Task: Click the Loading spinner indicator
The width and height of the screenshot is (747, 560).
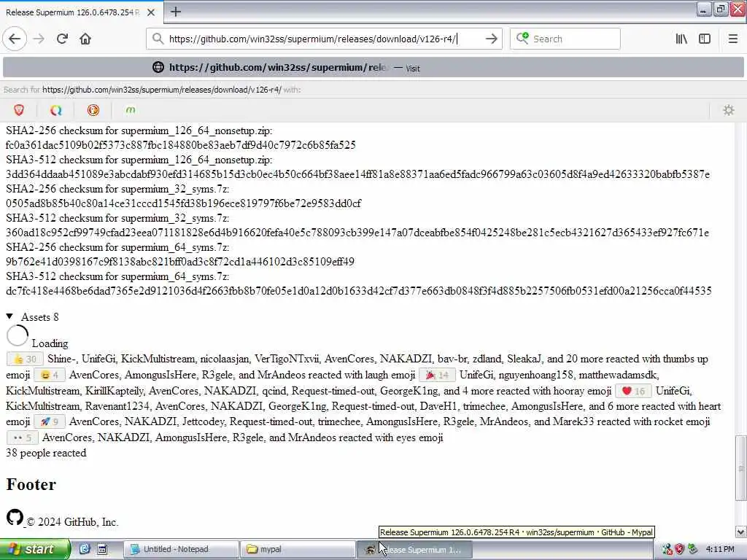Action: click(18, 336)
